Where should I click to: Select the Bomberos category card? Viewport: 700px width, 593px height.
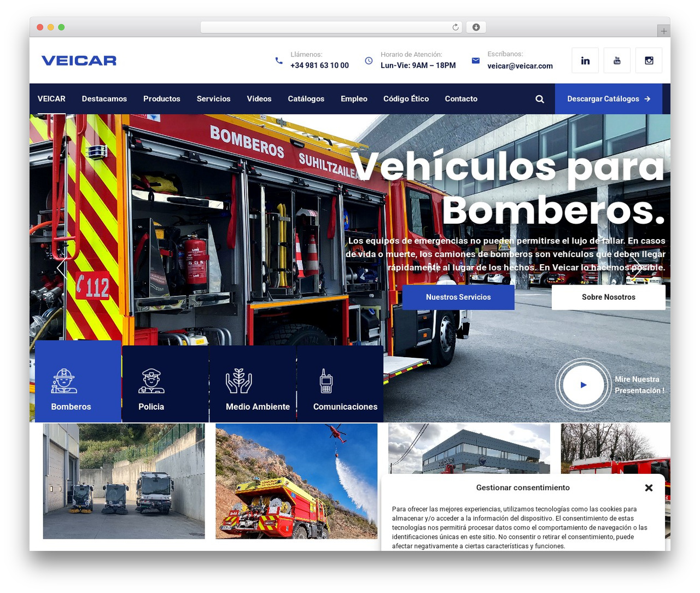[78, 381]
